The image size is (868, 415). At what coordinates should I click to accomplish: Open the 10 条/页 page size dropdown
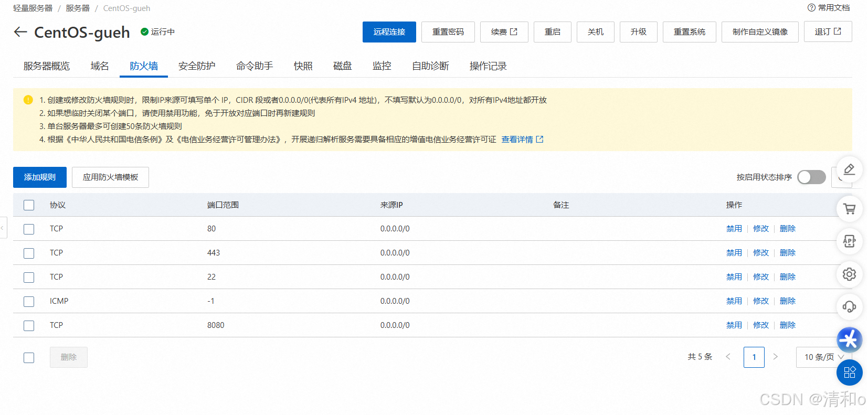pos(824,357)
